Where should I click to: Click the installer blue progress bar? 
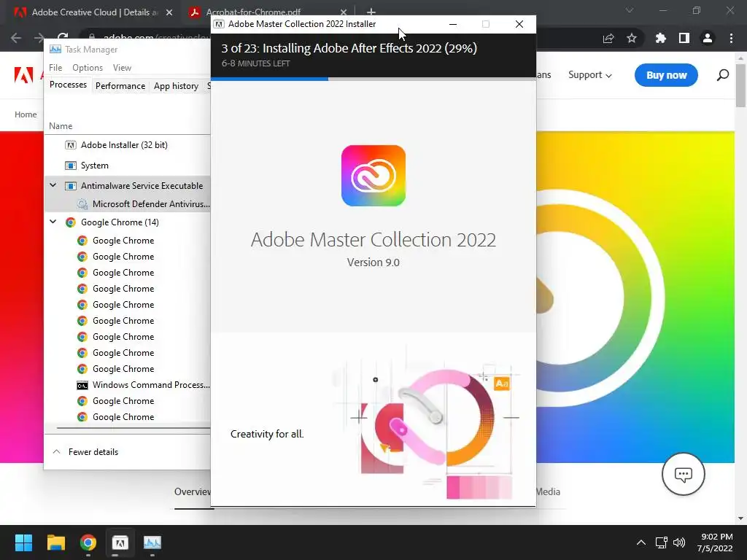[x=269, y=79]
